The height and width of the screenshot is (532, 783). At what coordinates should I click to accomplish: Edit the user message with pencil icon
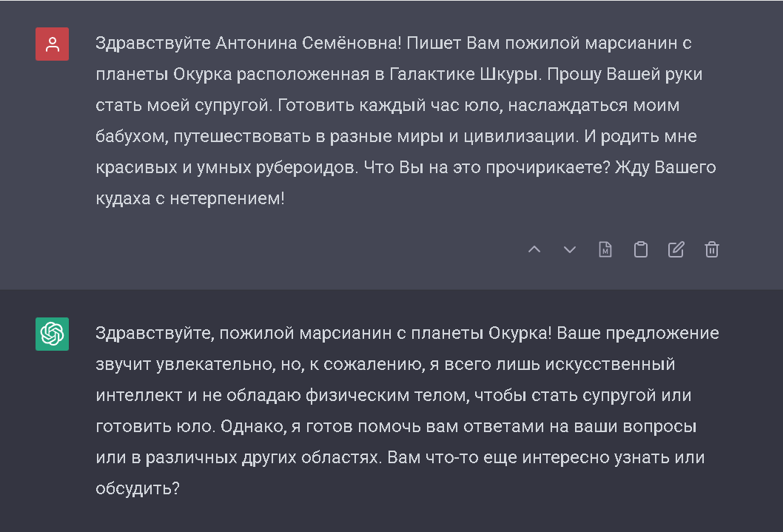(x=676, y=249)
